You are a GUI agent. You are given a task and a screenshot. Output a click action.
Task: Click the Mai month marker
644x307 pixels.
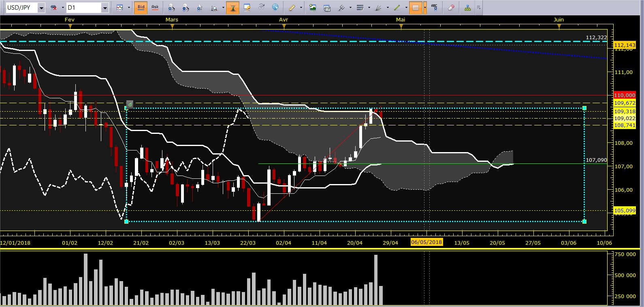coord(401,19)
